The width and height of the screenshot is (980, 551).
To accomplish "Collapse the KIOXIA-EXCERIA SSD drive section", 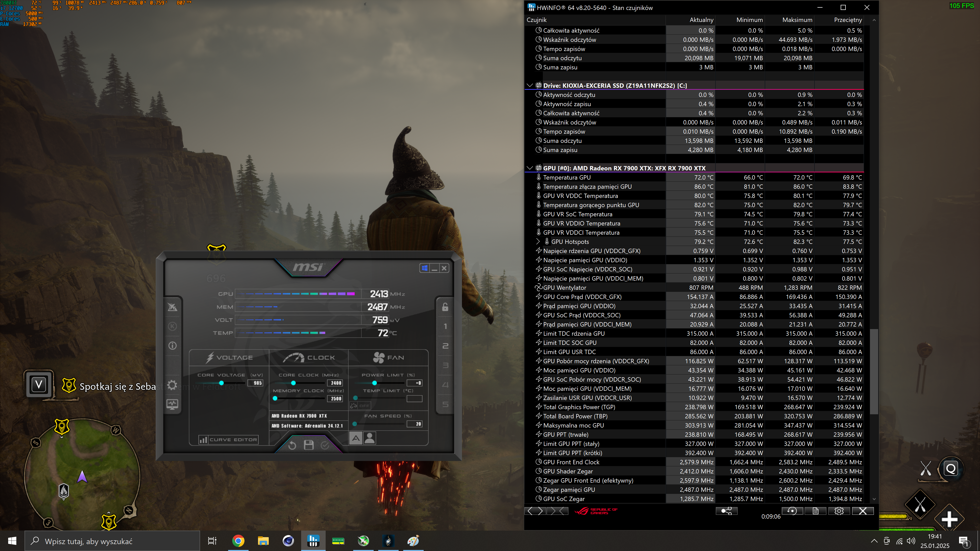I will point(530,85).
